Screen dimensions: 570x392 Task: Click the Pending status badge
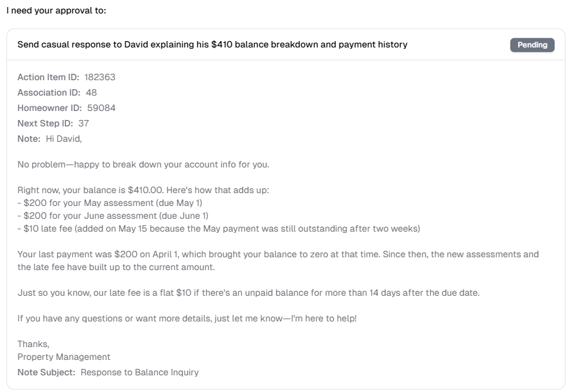tap(532, 45)
